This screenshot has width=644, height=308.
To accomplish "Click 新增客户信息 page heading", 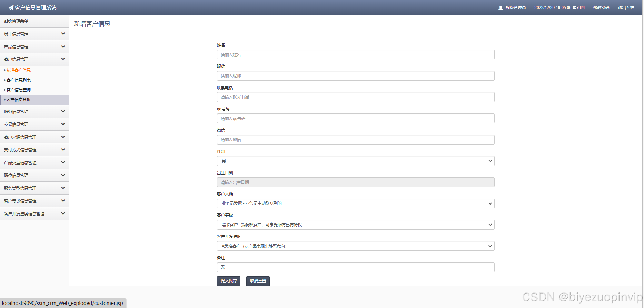I will (x=92, y=24).
